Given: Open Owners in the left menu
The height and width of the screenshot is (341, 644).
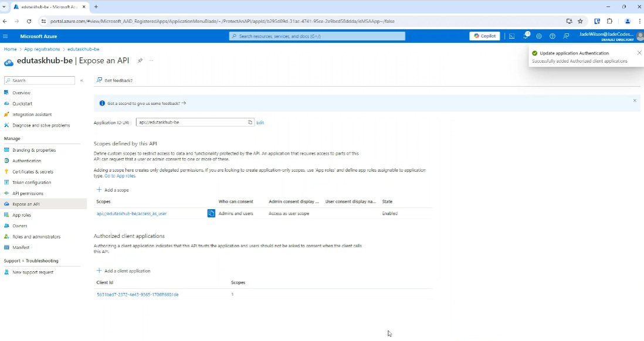Looking at the screenshot, I should tap(20, 226).
